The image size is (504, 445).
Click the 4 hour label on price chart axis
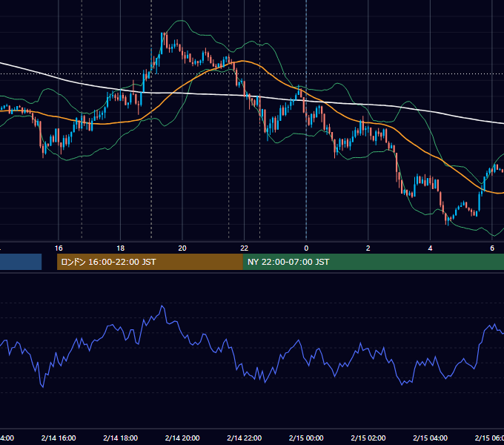pos(430,248)
